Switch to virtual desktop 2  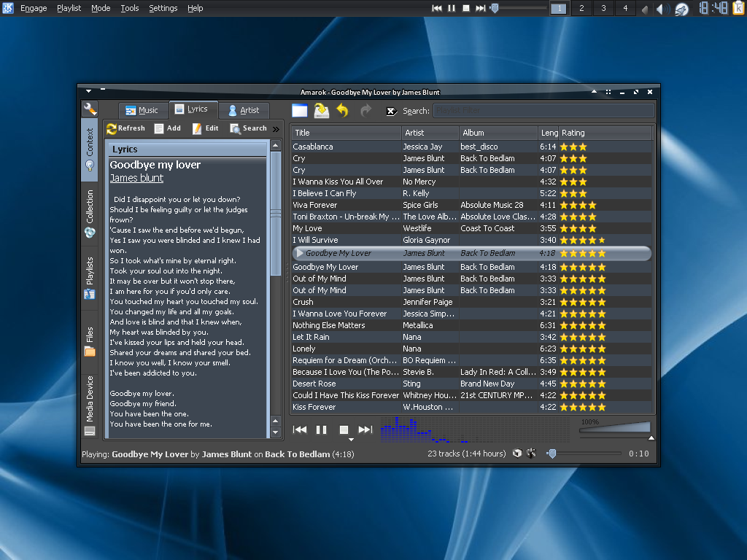coord(581,8)
